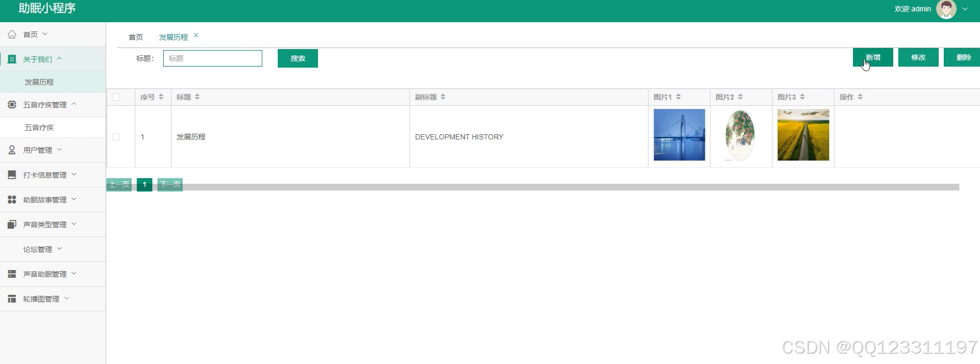
Task: Go to previous page with 上一页
Action: coord(119,184)
